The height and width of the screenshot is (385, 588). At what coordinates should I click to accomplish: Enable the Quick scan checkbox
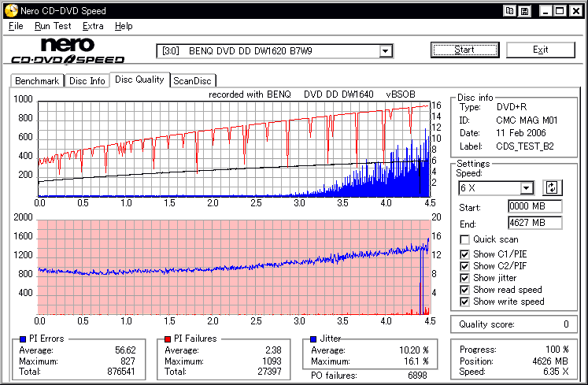(465, 239)
